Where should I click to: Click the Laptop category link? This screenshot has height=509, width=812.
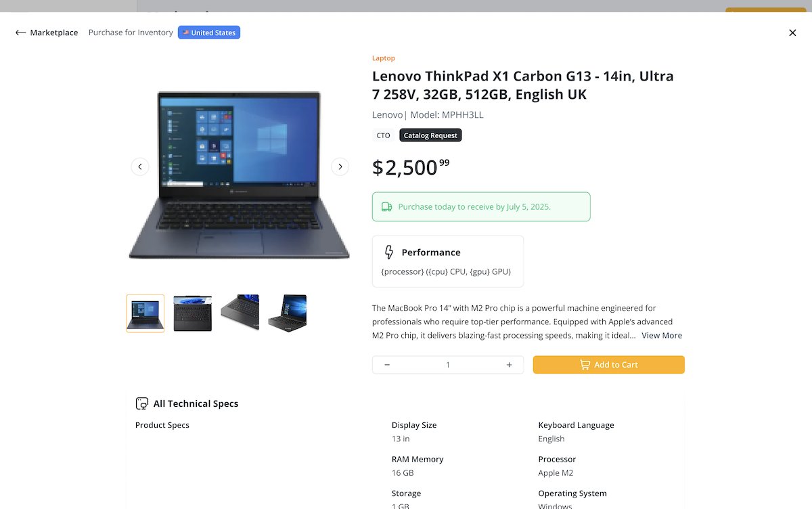[384, 58]
